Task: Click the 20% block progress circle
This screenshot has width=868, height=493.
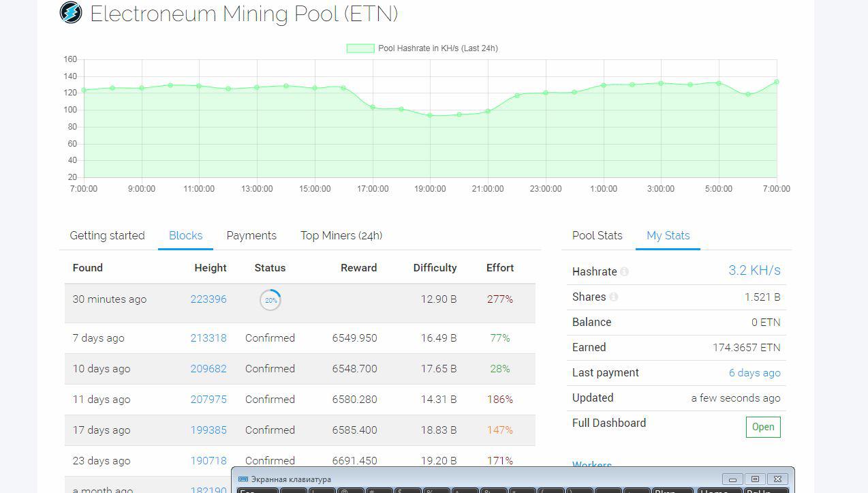Action: [x=270, y=300]
